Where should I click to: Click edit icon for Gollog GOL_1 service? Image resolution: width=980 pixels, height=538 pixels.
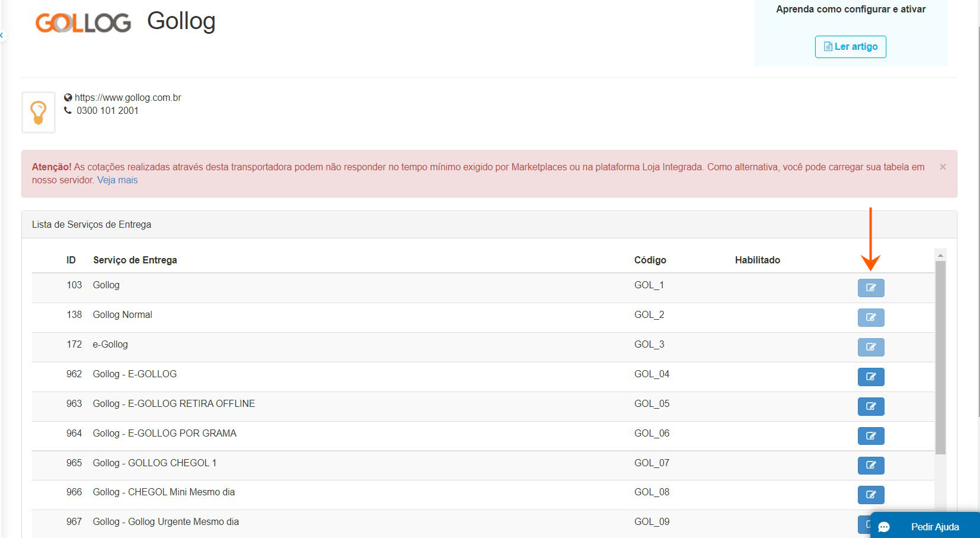[x=870, y=288]
